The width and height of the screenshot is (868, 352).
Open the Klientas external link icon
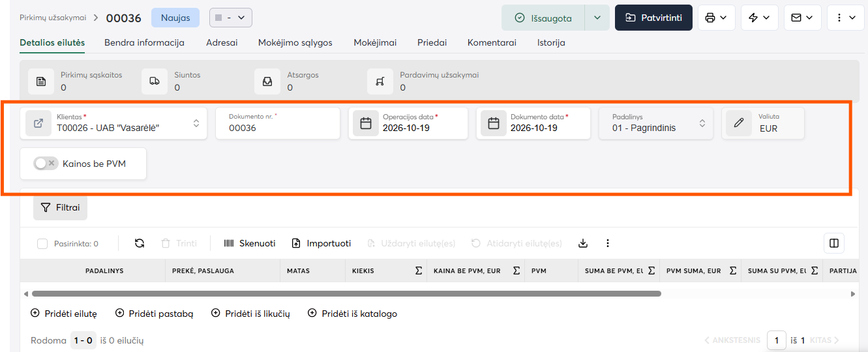(x=38, y=123)
